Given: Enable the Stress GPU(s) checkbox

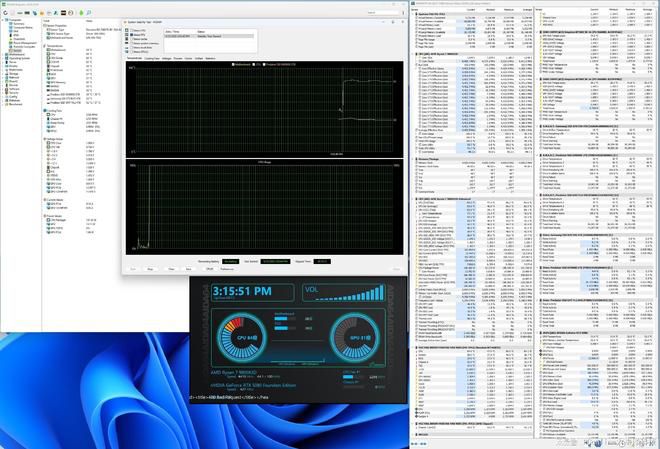Looking at the screenshot, I should [132, 52].
